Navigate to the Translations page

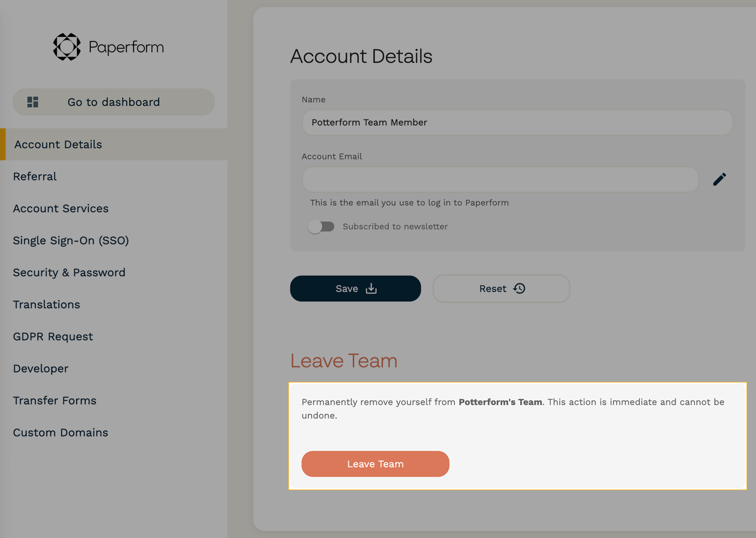point(46,305)
